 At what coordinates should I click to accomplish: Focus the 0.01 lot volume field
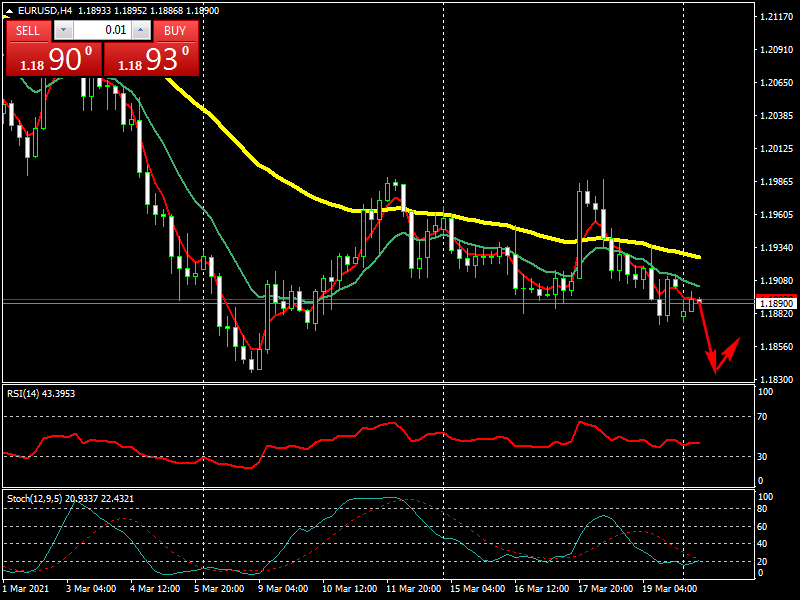click(x=101, y=30)
